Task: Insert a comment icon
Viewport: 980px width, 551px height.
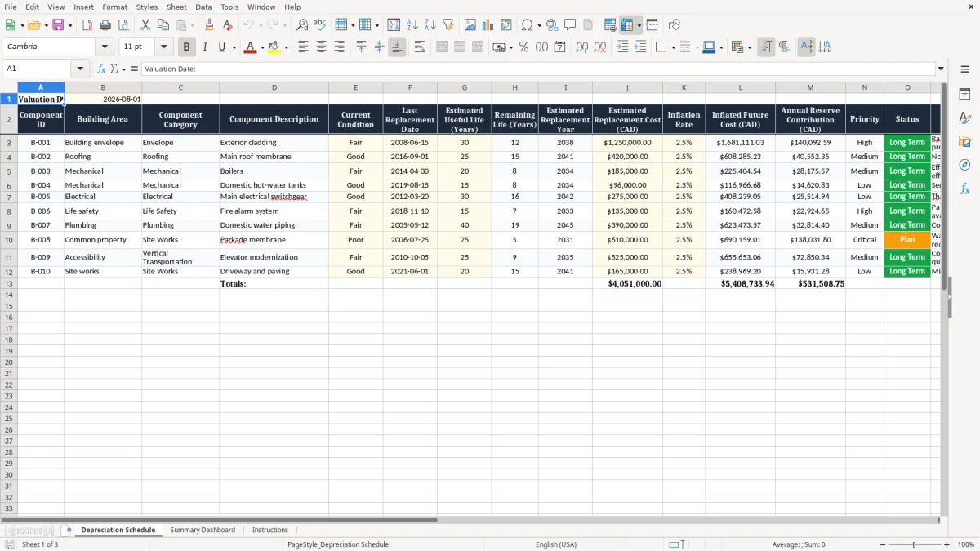Action: 570,25
